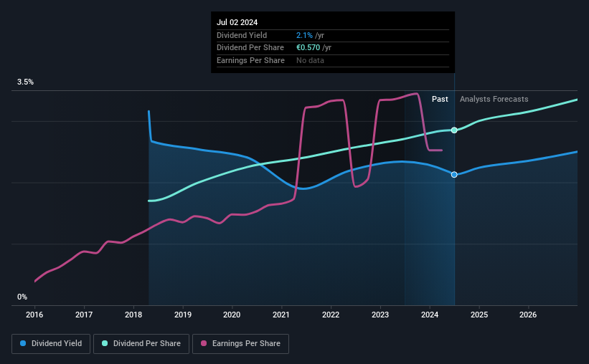Click the 2018 x-axis label

point(133,315)
